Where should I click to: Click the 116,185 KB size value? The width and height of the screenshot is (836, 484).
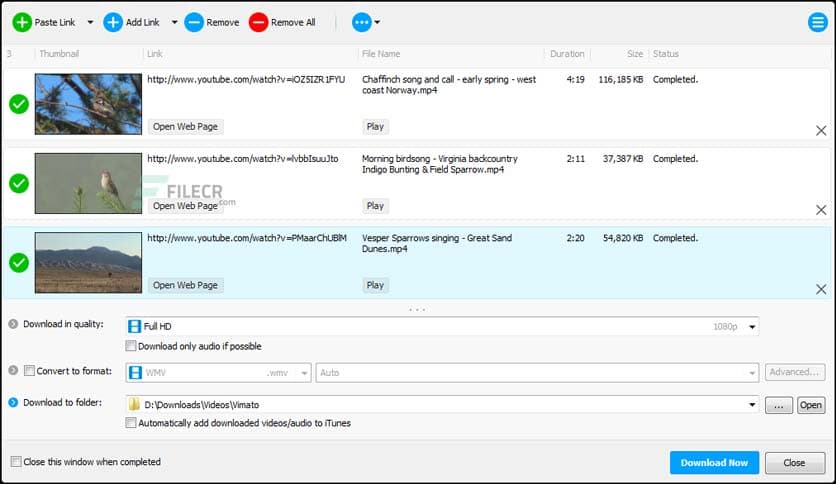point(621,79)
